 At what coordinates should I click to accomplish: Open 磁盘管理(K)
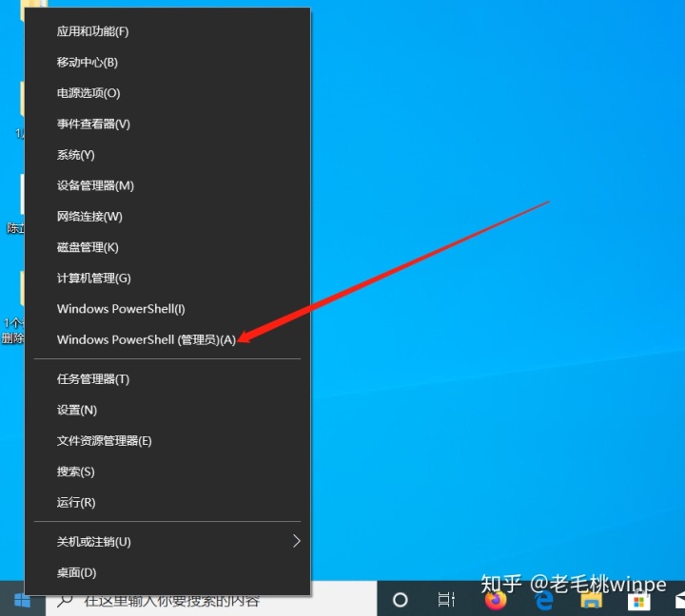pos(167,247)
